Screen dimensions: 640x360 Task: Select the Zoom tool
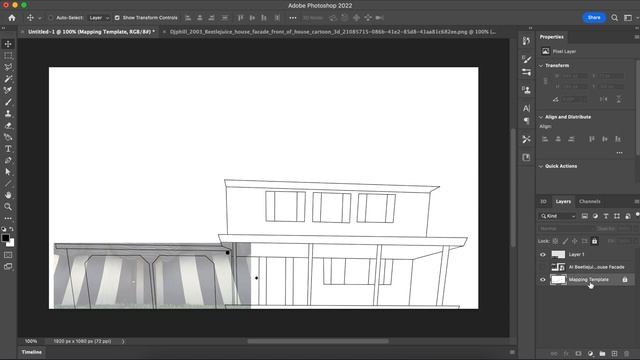point(8,207)
